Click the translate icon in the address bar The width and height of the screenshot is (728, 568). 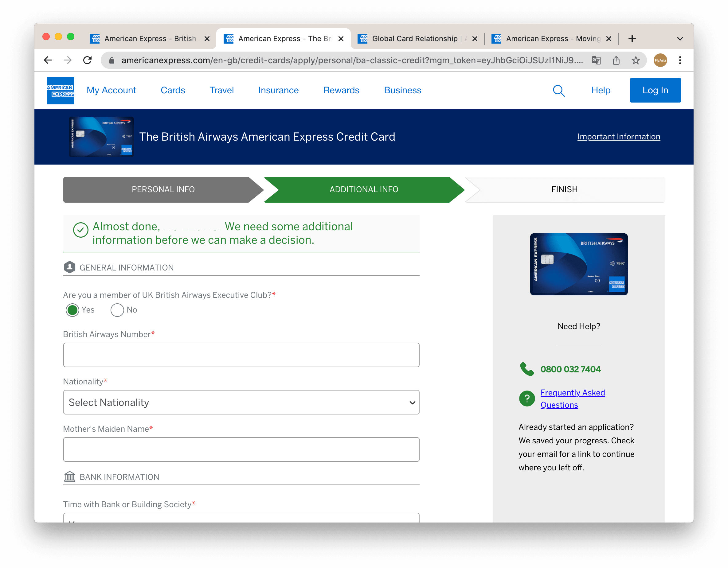[596, 60]
